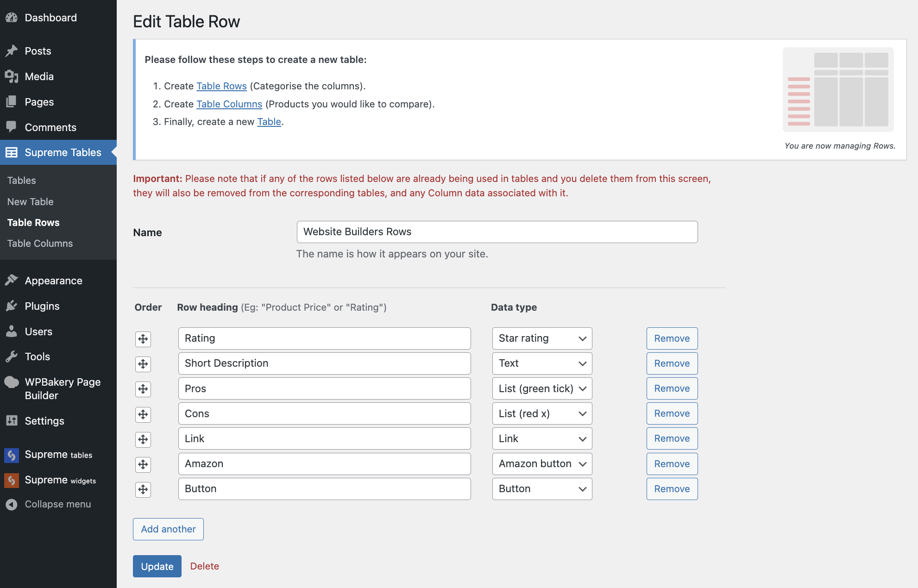Click the Website Builders Rows name field
The width and height of the screenshot is (918, 588).
click(x=497, y=232)
